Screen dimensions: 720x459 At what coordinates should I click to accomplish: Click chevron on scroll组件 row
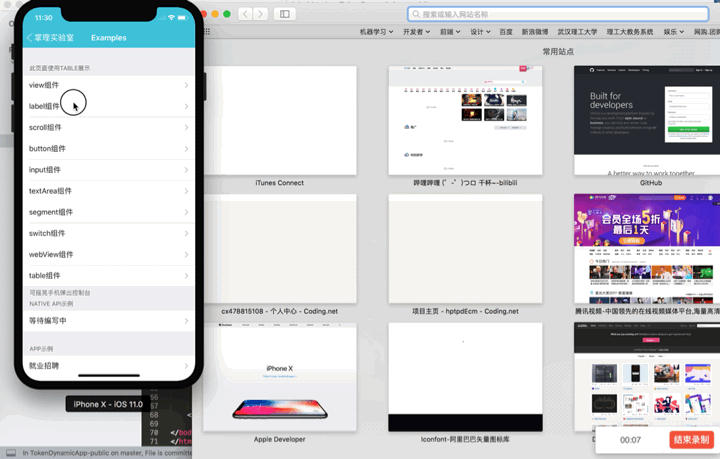186,128
